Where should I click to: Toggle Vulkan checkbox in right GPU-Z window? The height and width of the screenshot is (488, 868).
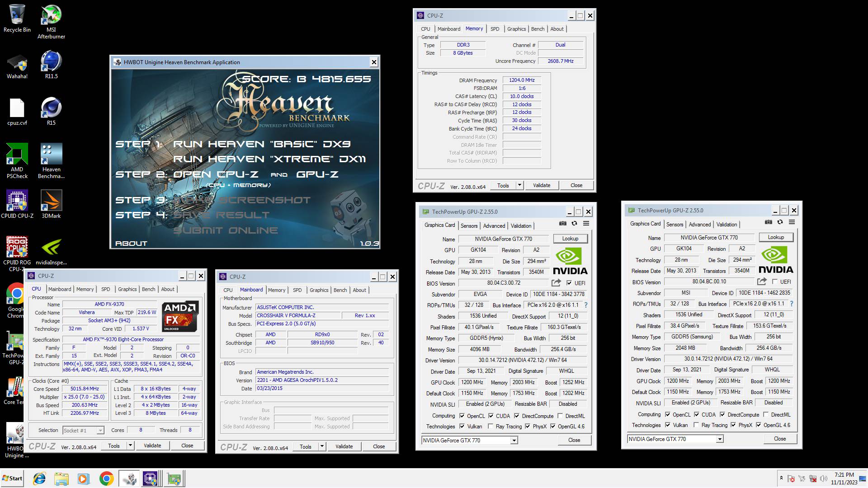(x=667, y=425)
